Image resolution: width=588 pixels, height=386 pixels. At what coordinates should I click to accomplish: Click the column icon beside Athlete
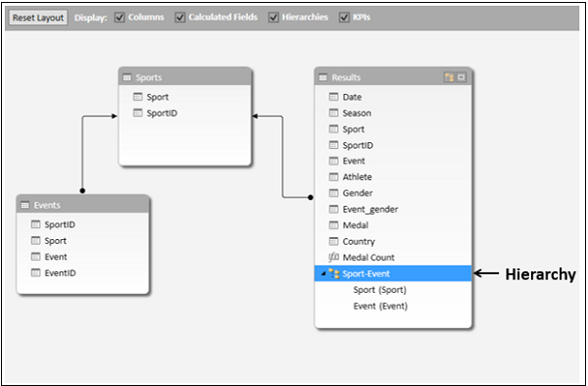(333, 176)
